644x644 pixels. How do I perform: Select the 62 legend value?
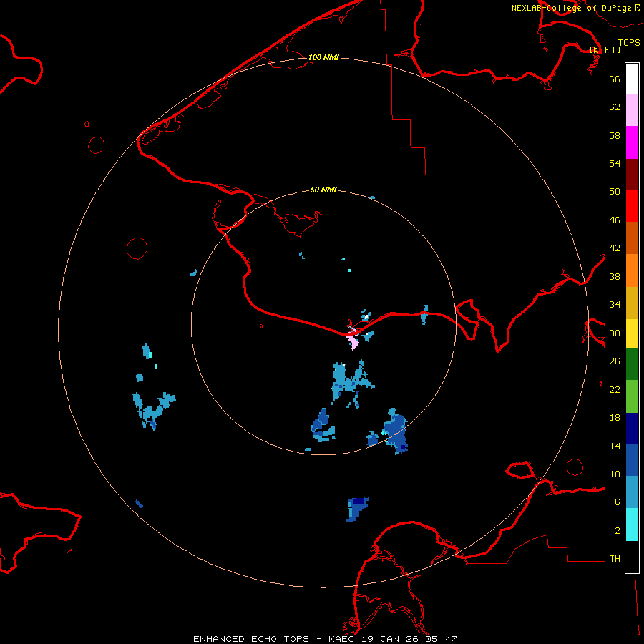click(x=615, y=107)
